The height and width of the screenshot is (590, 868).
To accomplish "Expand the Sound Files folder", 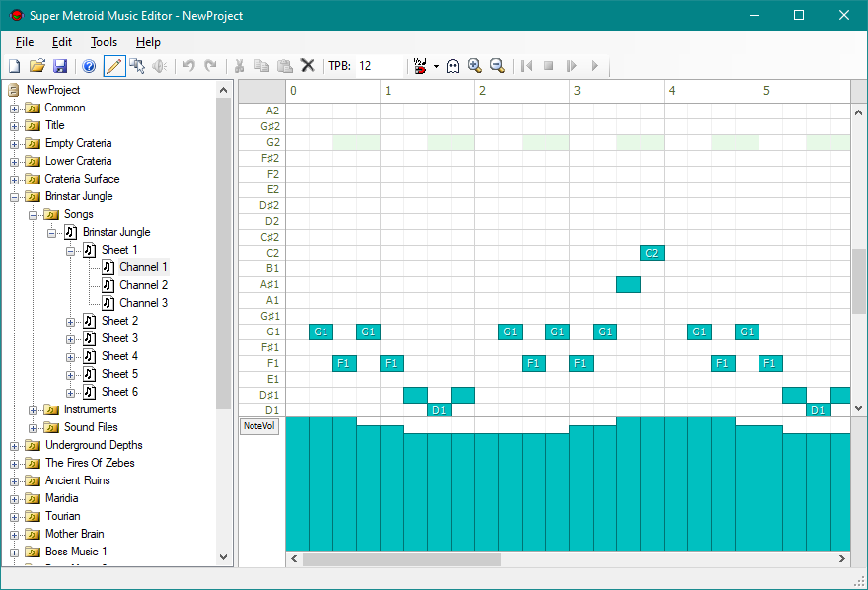I will click(x=34, y=428).
